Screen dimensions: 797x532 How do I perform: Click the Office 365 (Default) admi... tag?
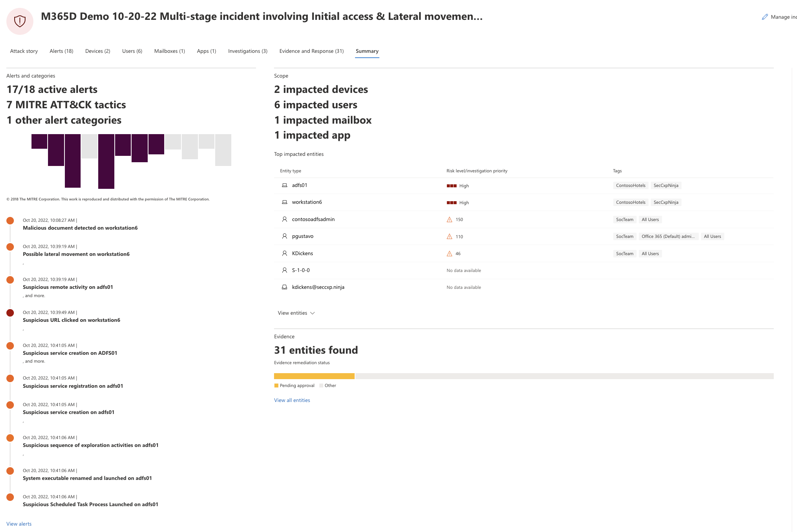[x=668, y=236]
